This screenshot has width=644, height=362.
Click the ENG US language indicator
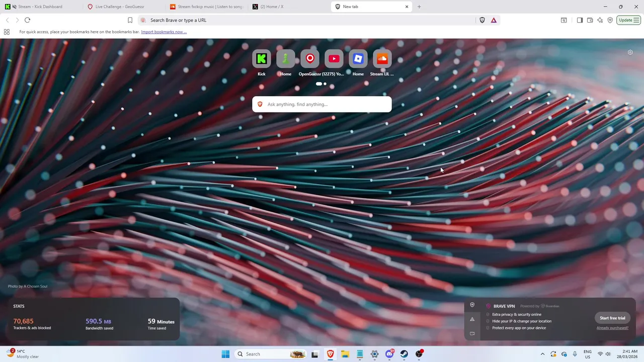tap(587, 354)
